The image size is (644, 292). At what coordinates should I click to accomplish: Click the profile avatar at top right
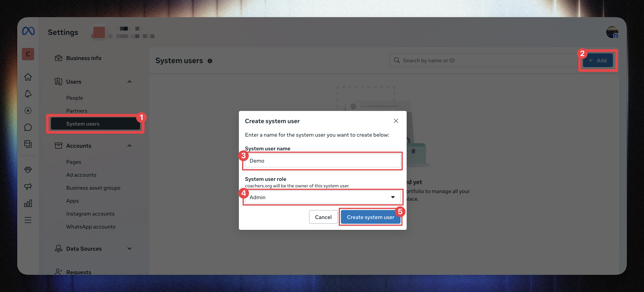[612, 32]
